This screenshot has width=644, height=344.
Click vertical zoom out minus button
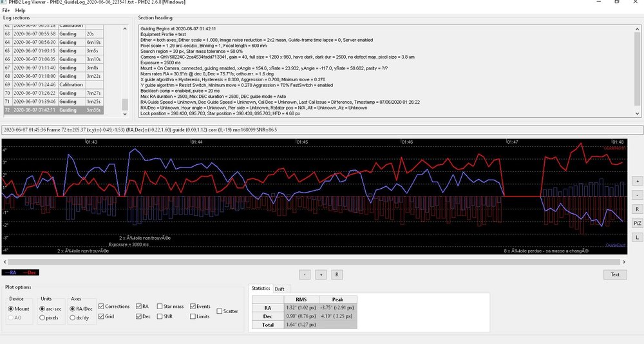(x=637, y=195)
